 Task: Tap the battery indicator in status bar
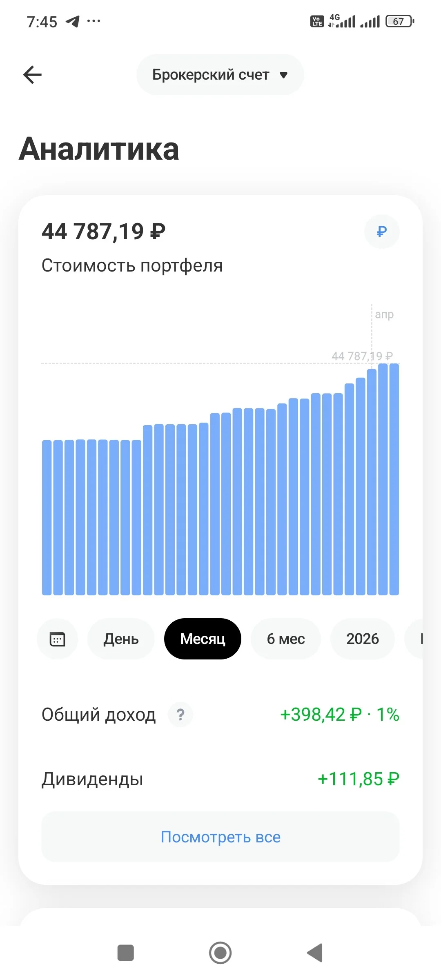click(x=400, y=21)
